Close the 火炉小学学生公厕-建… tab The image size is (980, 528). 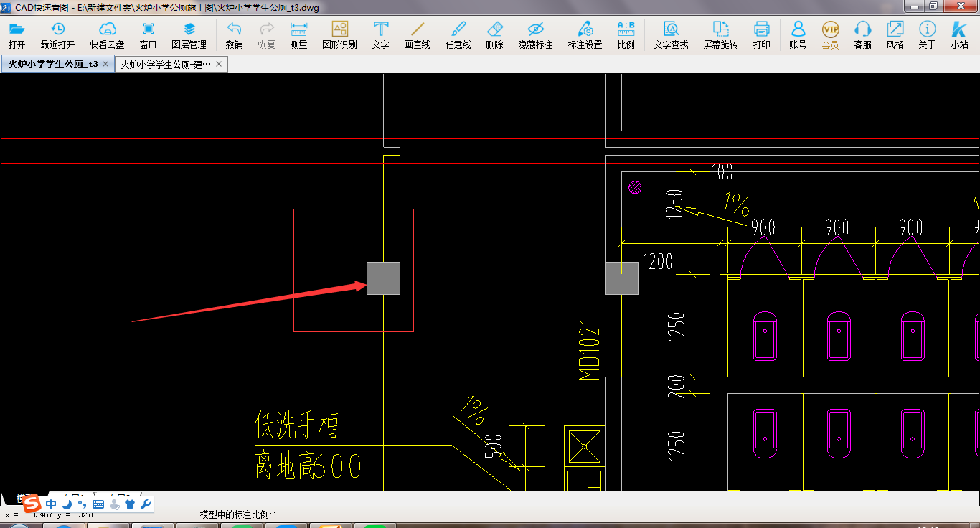tap(219, 64)
